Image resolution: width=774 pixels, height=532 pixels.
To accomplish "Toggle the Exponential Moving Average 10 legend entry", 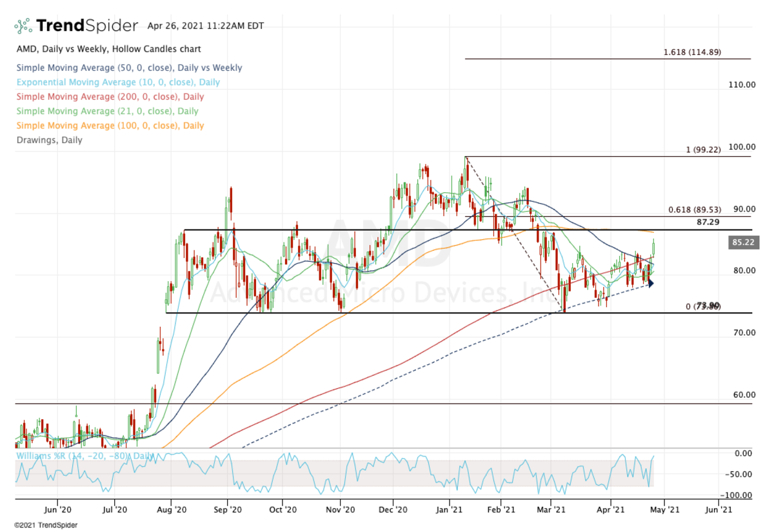I will (118, 83).
